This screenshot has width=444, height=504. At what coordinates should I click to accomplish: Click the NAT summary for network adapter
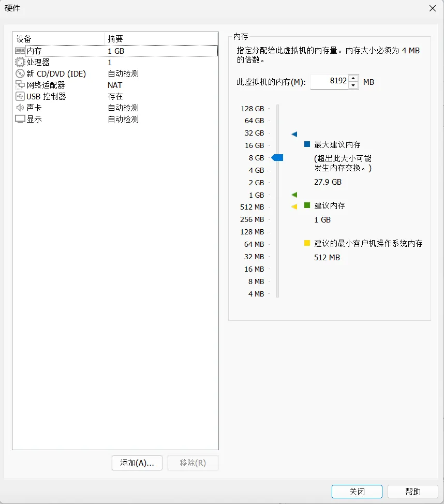tap(115, 85)
